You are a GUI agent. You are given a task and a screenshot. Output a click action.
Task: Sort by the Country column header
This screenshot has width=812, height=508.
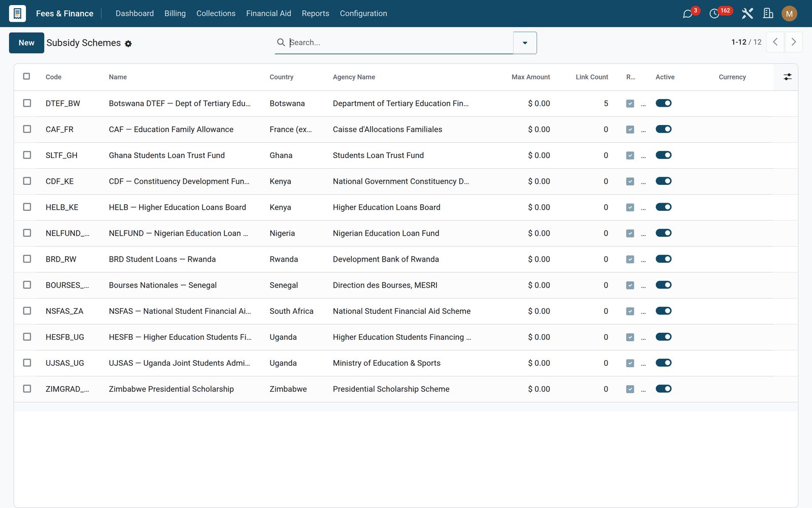tap(281, 77)
